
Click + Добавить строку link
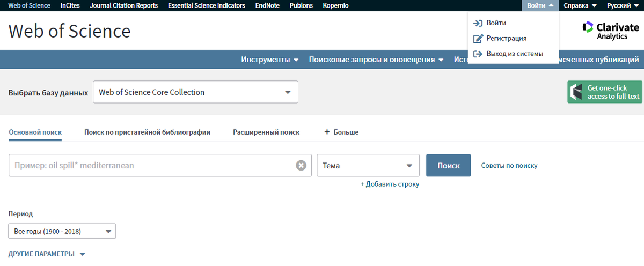click(x=390, y=184)
